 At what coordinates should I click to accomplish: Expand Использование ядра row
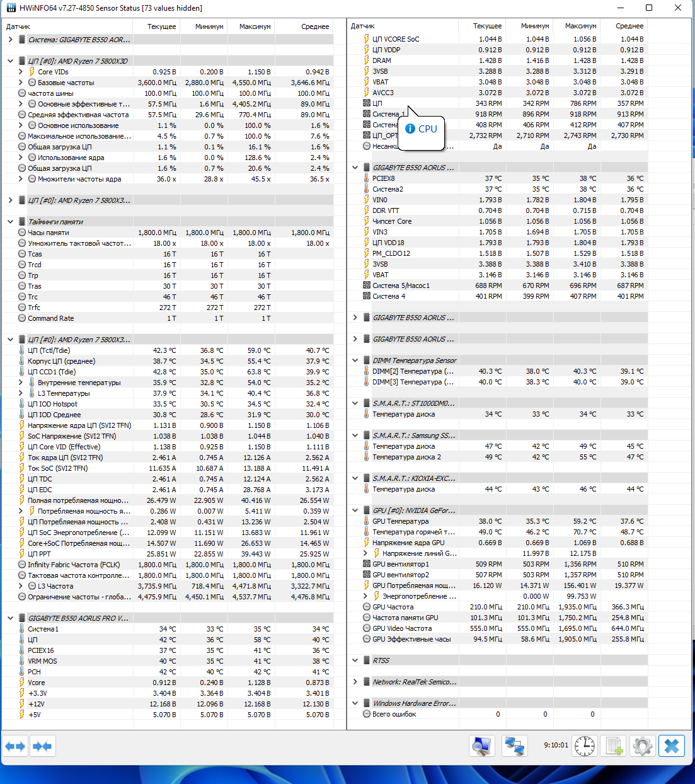(20, 158)
